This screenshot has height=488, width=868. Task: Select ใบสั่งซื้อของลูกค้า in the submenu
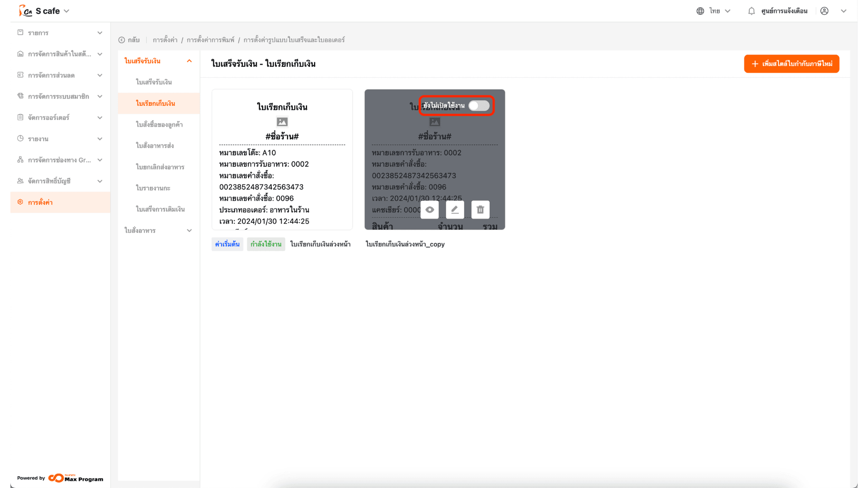tap(159, 124)
